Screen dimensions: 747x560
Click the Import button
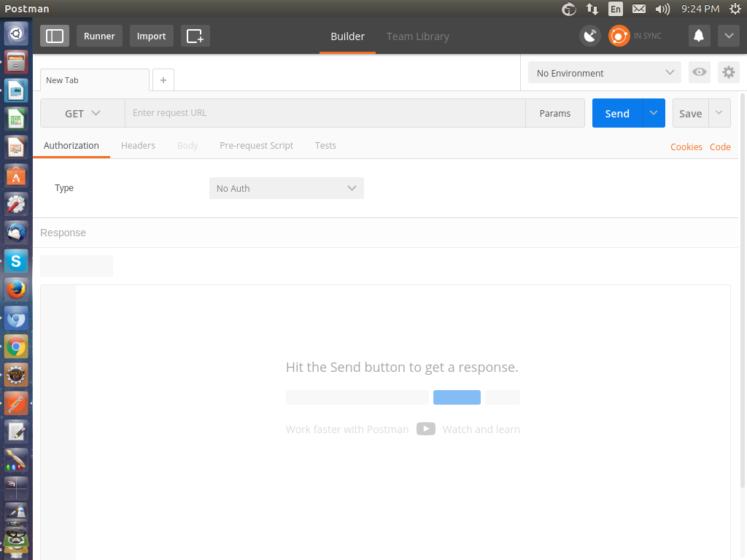point(151,36)
